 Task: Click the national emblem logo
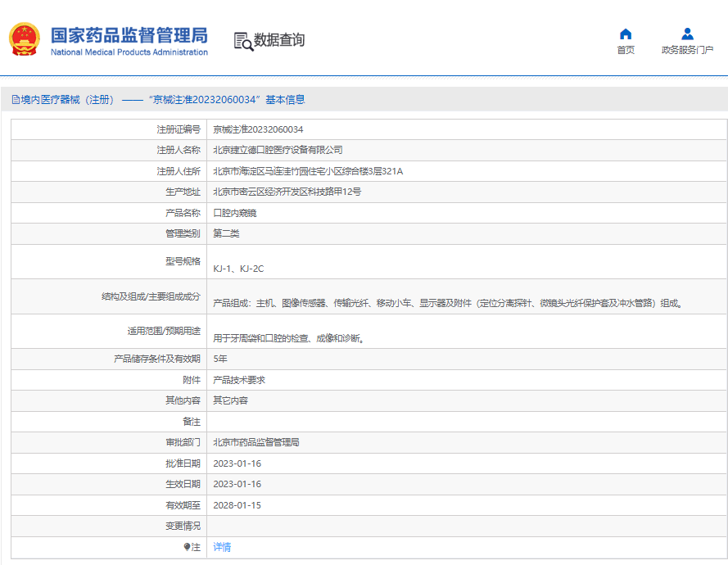25,39
